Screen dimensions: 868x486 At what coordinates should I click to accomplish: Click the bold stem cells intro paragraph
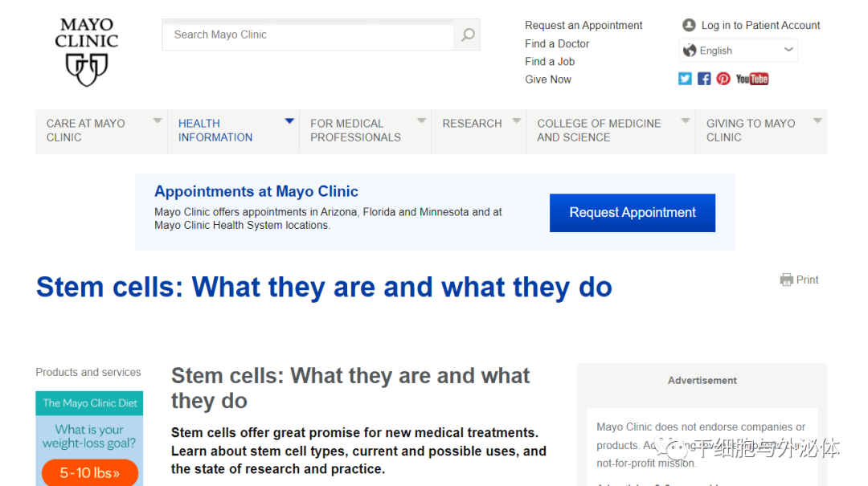tap(358, 451)
